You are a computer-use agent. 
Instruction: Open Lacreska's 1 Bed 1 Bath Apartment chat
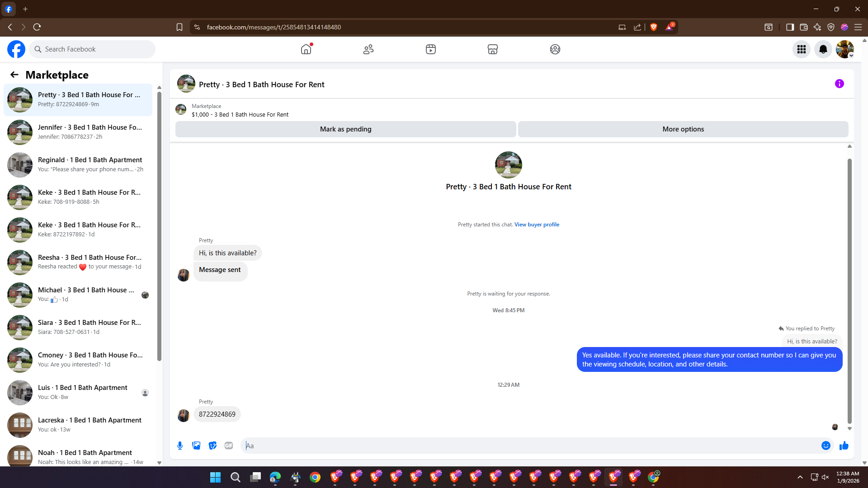tap(78, 425)
